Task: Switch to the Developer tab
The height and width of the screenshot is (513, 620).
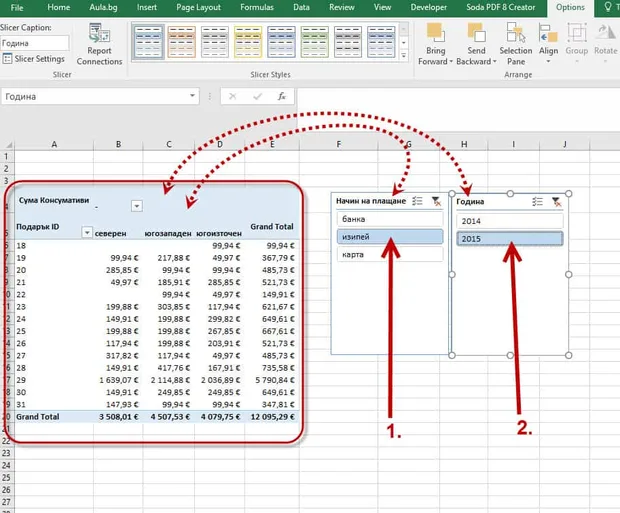Action: [429, 8]
